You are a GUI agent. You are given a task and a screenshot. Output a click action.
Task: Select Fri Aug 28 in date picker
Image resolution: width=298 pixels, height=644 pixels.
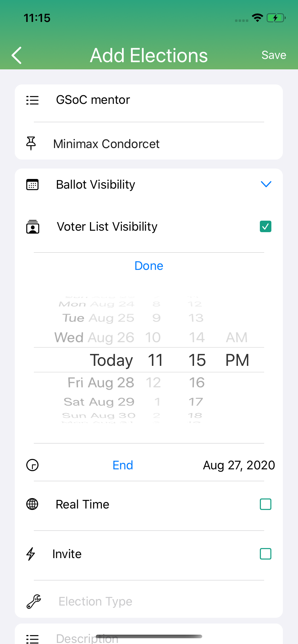[101, 383]
